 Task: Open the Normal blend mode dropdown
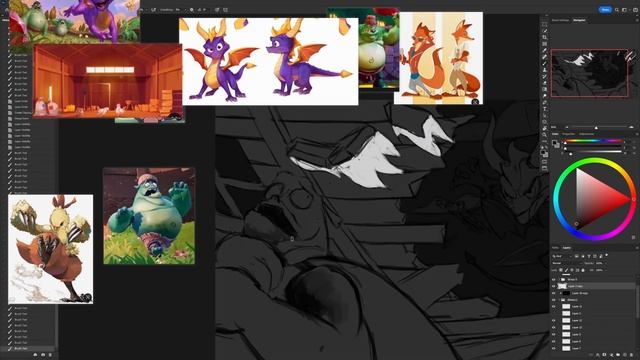pos(567,263)
